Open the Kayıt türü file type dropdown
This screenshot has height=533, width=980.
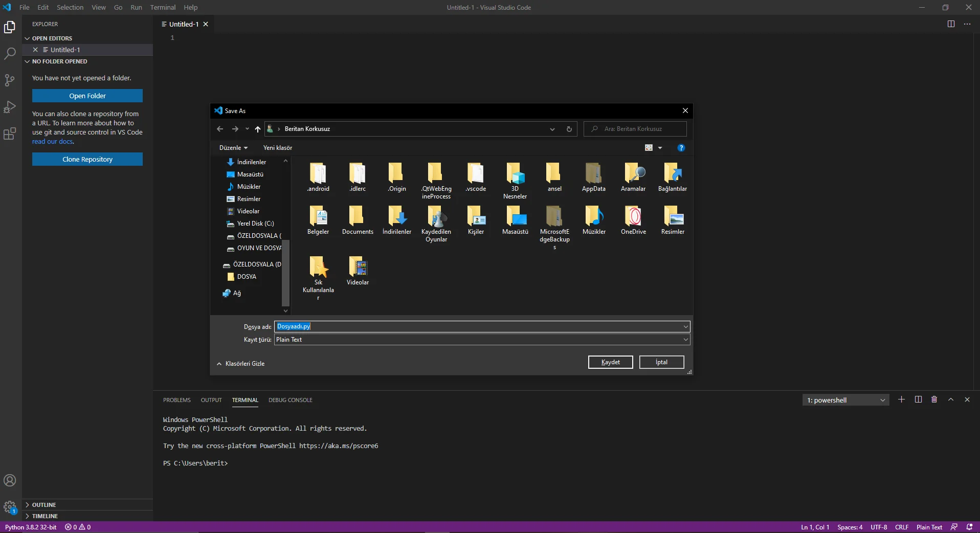click(x=481, y=340)
